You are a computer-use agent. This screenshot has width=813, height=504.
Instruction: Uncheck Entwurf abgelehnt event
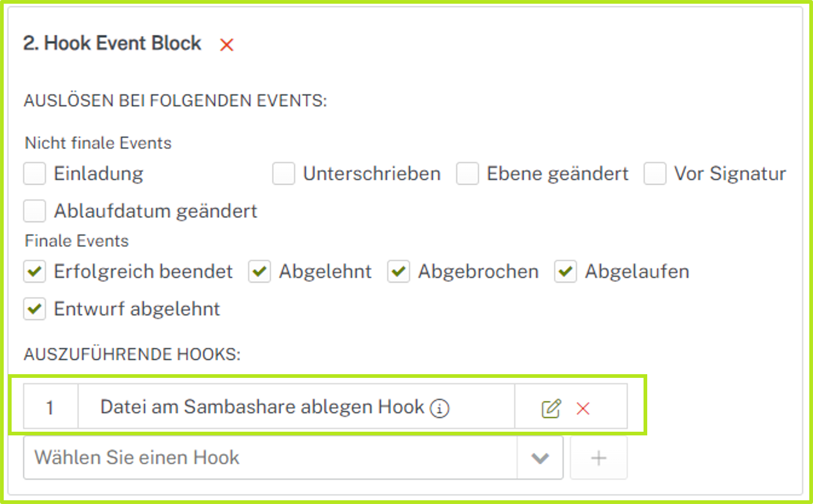[35, 309]
